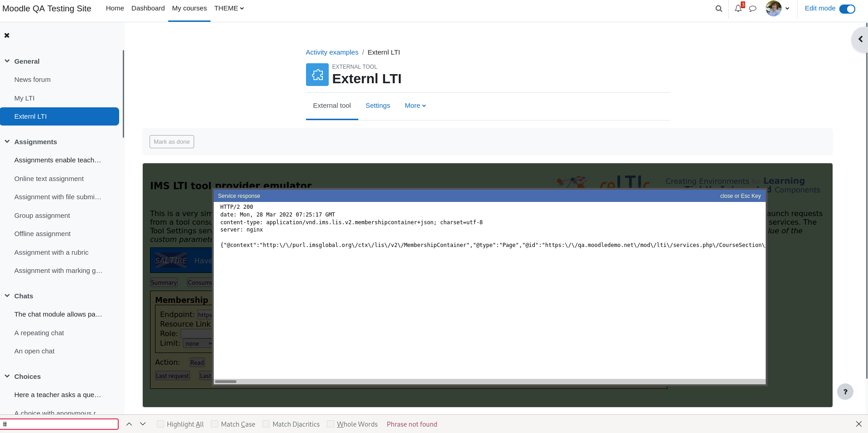The width and height of the screenshot is (868, 433).
Task: Go to next find match
Action: pos(143,424)
